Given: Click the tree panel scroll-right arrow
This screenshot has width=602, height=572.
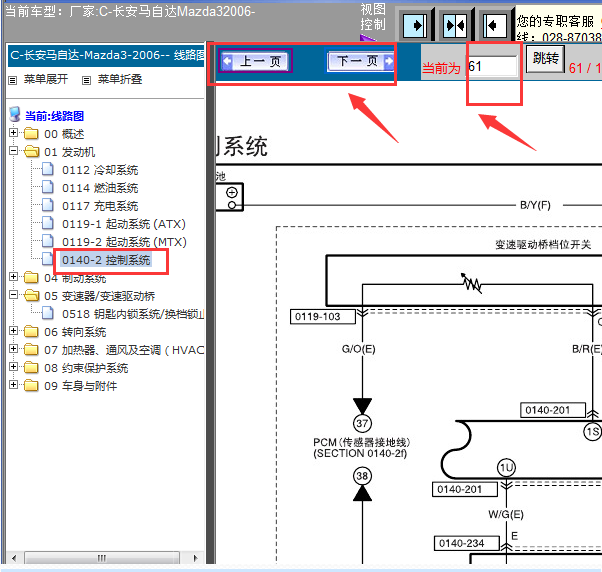Looking at the screenshot, I should click(196, 558).
